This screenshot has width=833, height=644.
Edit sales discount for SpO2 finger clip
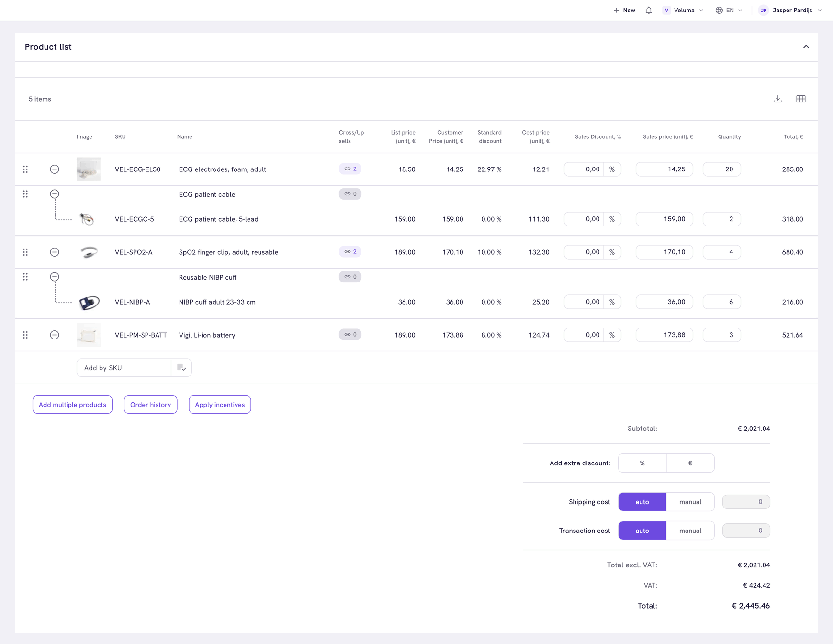(x=584, y=252)
